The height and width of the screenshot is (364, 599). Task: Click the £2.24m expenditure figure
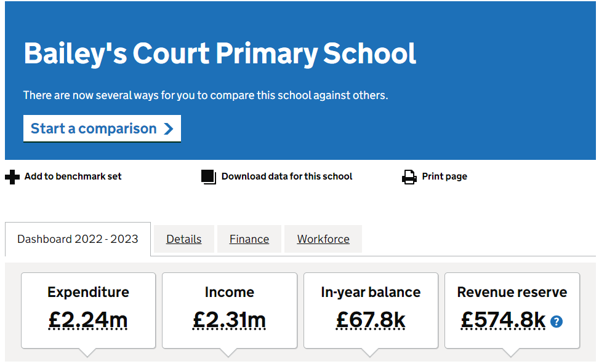point(88,320)
